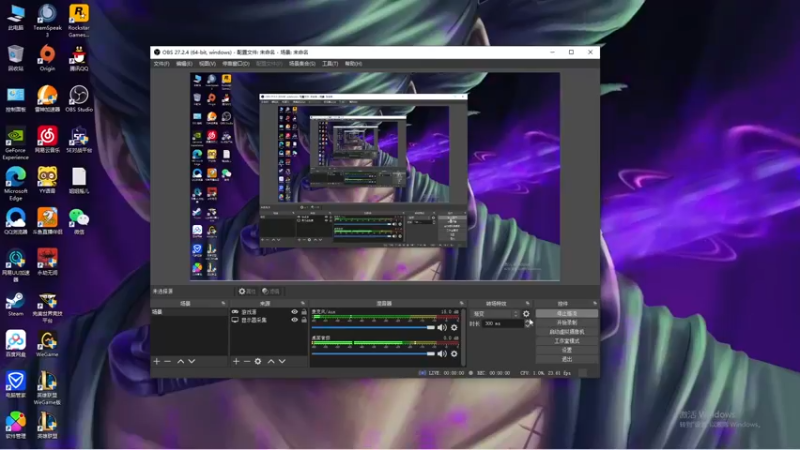
Task: Open TeamSpeak 3 desktop icon
Action: pos(47,20)
